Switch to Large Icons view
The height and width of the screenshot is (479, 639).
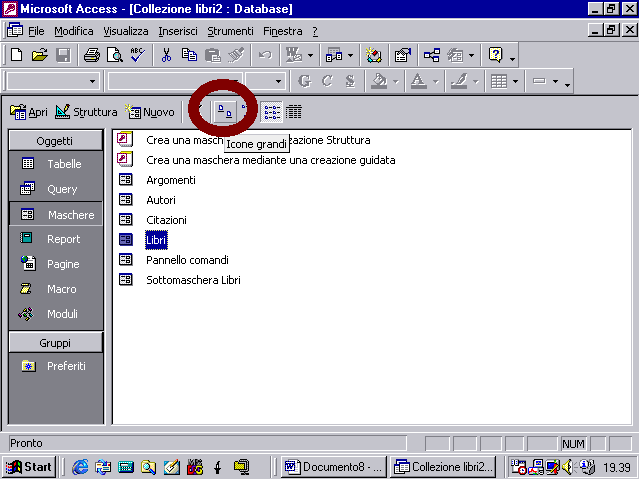point(225,112)
